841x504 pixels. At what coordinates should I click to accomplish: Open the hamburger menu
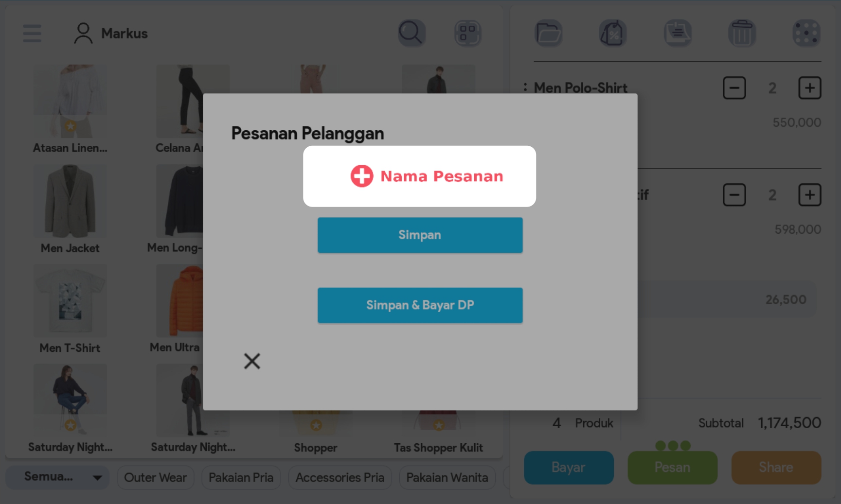32,34
